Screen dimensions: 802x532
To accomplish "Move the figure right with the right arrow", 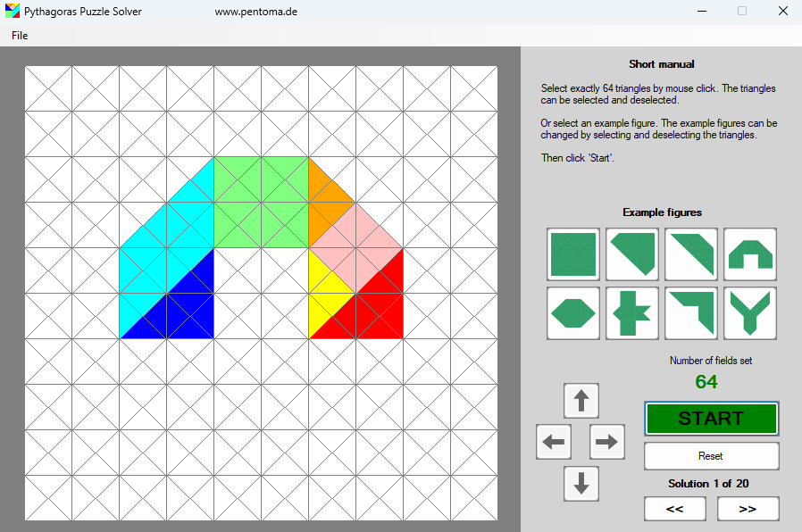I will (607, 442).
